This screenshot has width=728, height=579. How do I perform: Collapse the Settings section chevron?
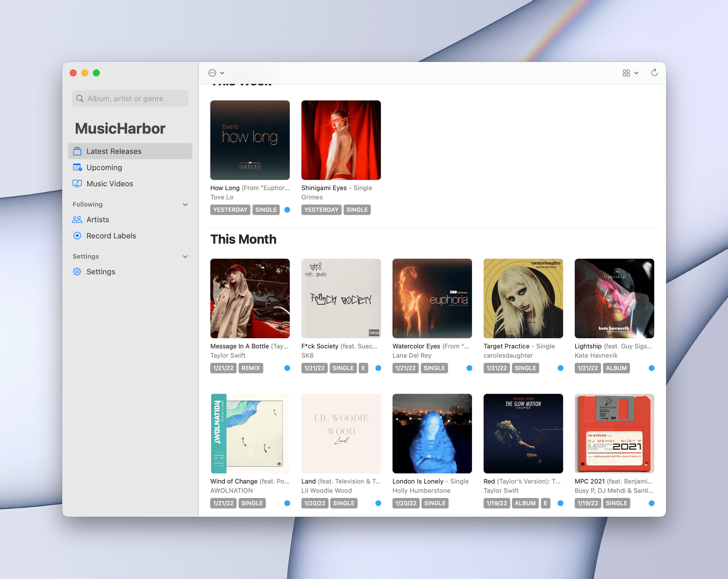[185, 256]
